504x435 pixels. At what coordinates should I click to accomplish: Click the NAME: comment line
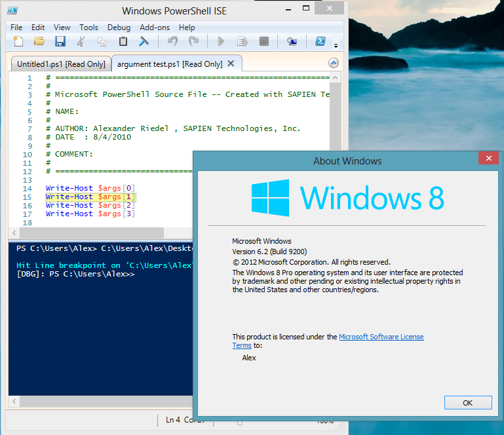[62, 111]
